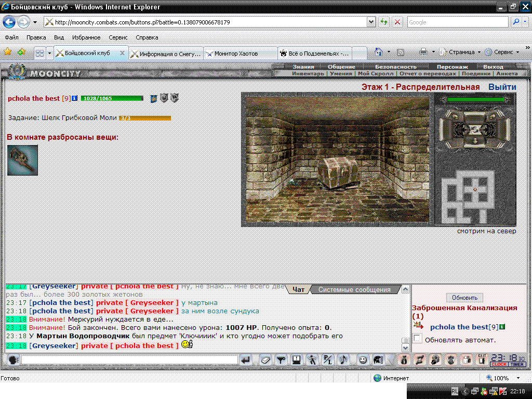Image resolution: width=532 pixels, height=399 pixels.
Task: Click the chat filter funnel icon
Action: [x=281, y=360]
